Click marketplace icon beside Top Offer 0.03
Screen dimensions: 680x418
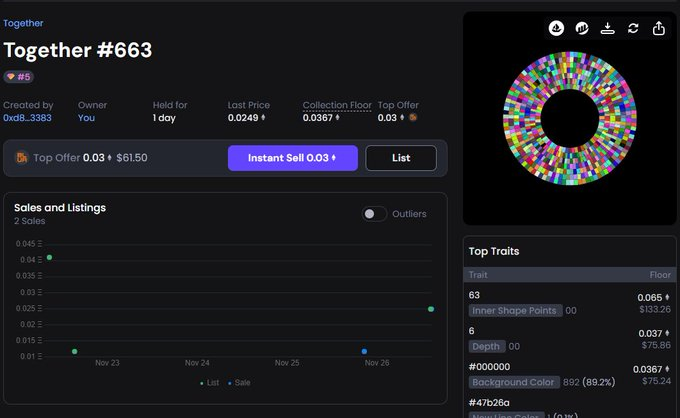coord(413,117)
